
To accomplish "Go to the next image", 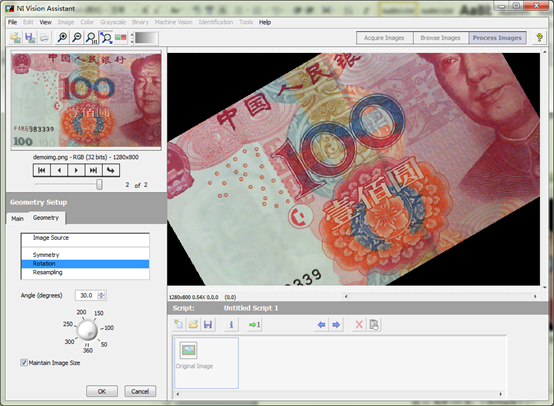I will click(x=76, y=170).
